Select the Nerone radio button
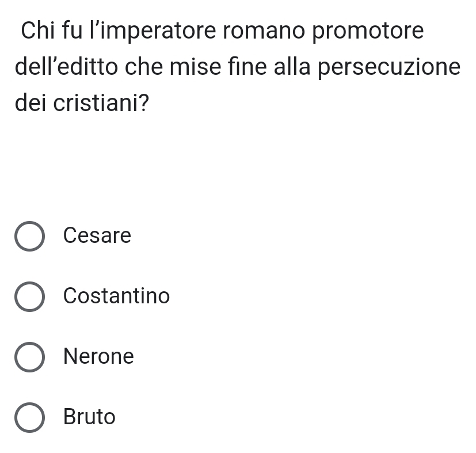 point(29,357)
